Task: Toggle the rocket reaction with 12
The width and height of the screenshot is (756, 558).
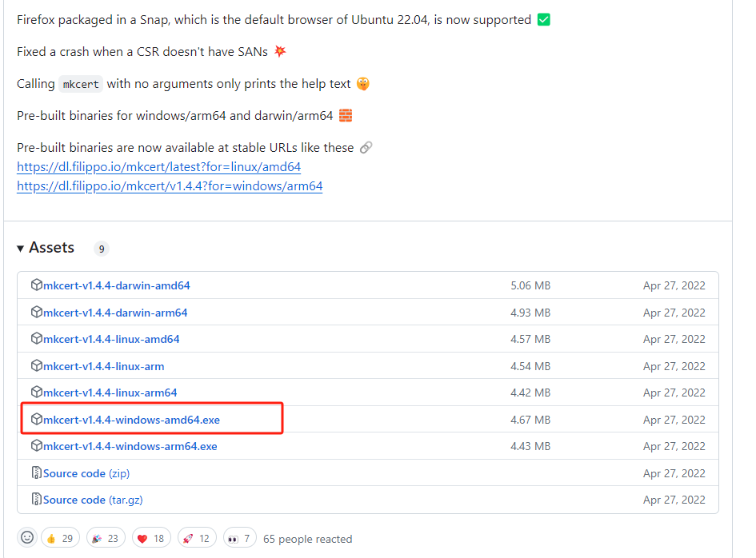Action: point(197,538)
